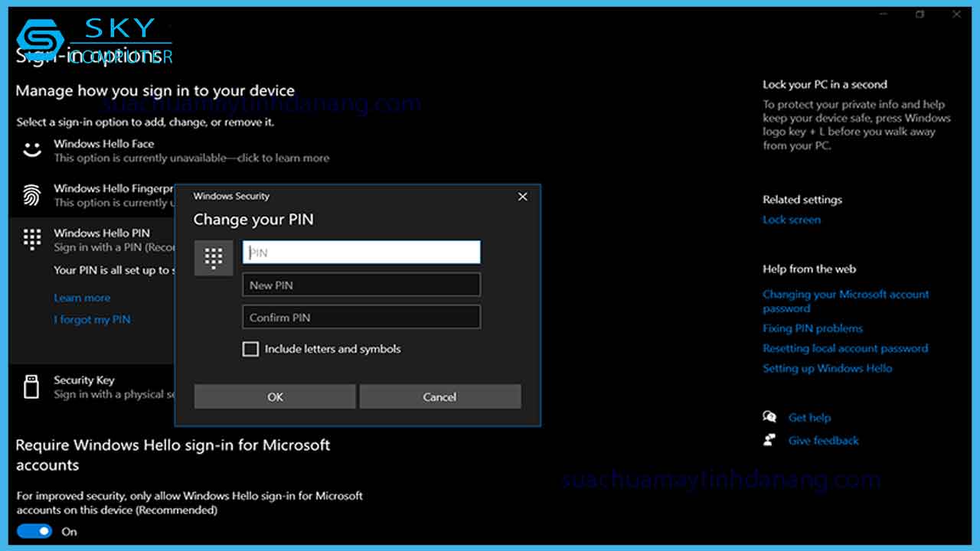Click I forgot my PIN

(92, 319)
